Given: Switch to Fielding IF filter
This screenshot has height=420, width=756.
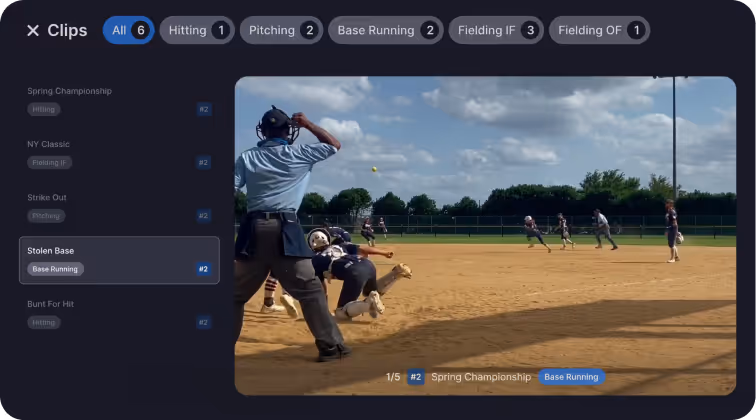Looking at the screenshot, I should point(496,30).
